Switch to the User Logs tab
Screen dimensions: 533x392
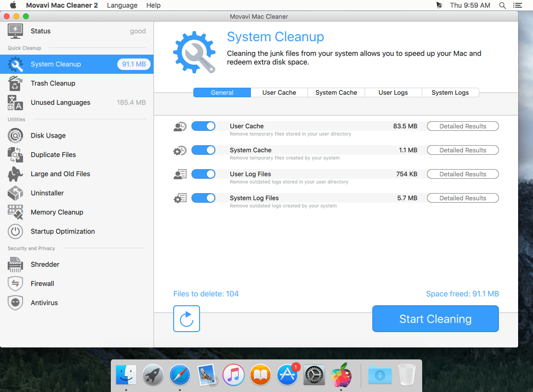click(x=393, y=93)
